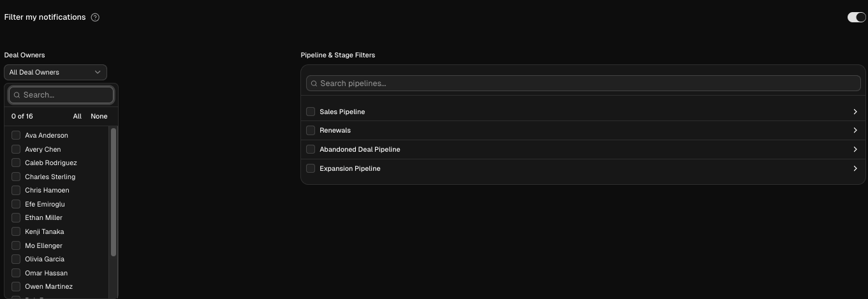Screen dimensions: 868x299
Task: Tick the Renewals pipeline checkbox
Action: (311, 130)
